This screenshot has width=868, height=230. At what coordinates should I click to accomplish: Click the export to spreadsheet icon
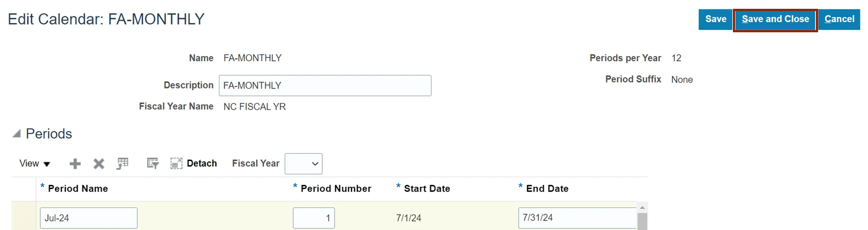pos(123,164)
